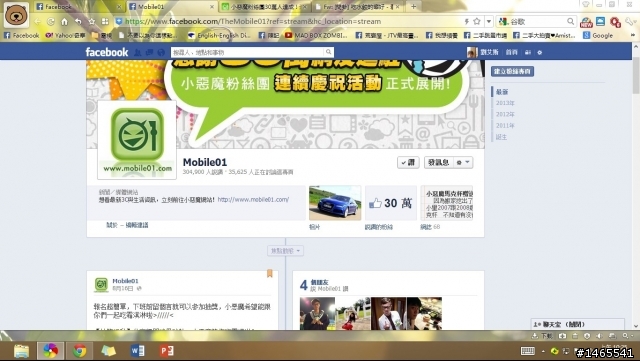Click the send message button
Viewport: 640px width, 361px height.
(438, 163)
